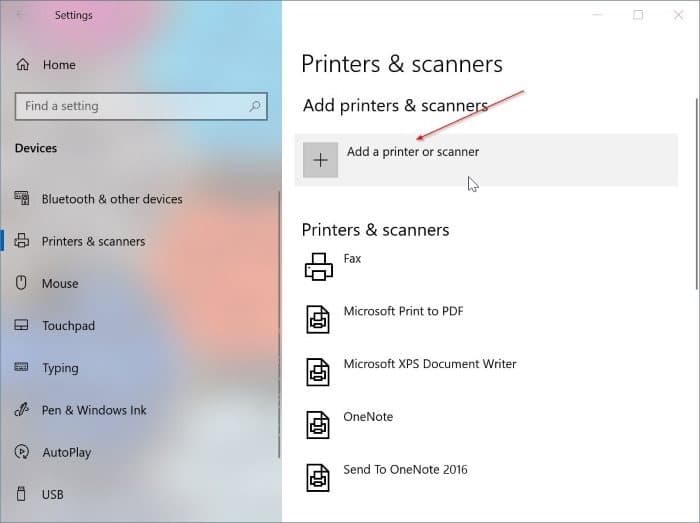The image size is (700, 523).
Task: Click the Fax printer icon
Action: pyautogui.click(x=319, y=266)
